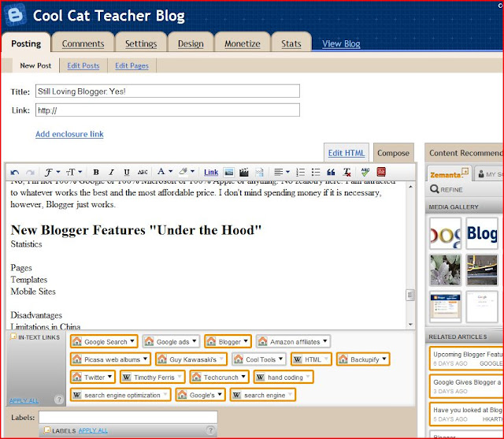Click the Wikipedia icon beside HTML link
The image size is (504, 439).
pos(298,359)
